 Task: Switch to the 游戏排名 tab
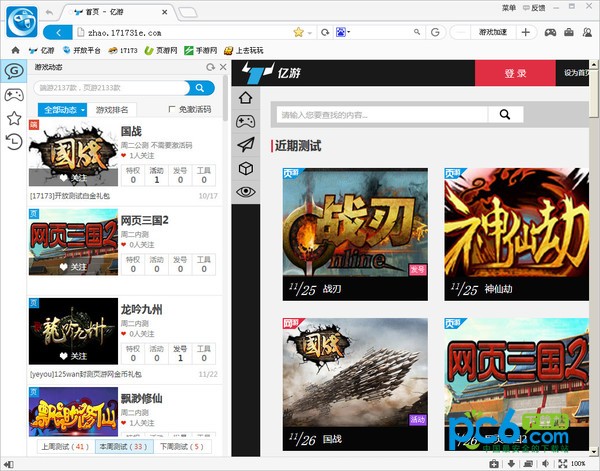(x=112, y=109)
